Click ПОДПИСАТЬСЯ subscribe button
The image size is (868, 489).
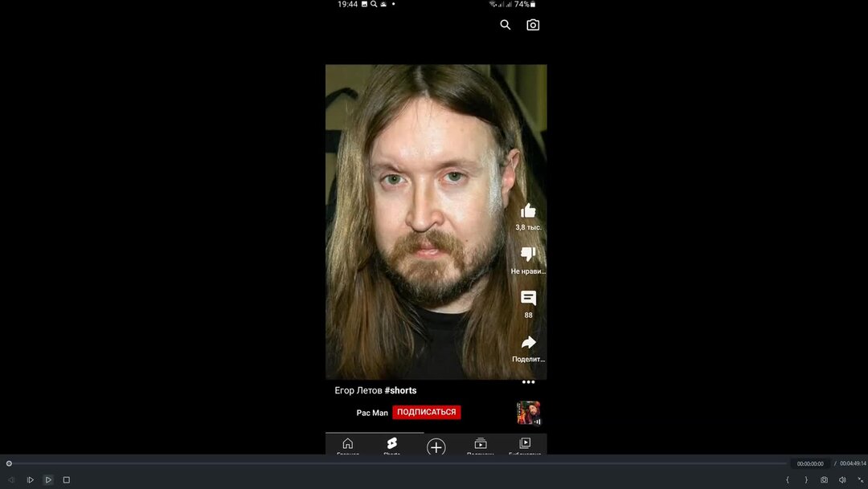(426, 412)
